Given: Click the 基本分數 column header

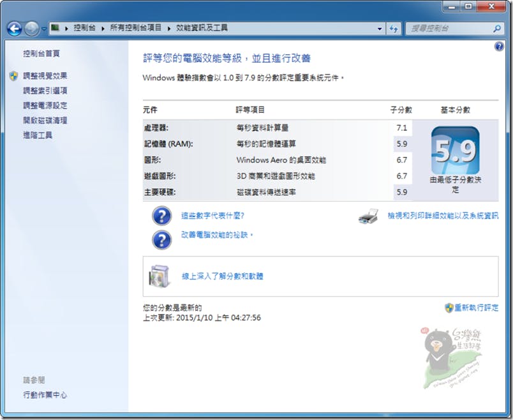Looking at the screenshot, I should (456, 110).
